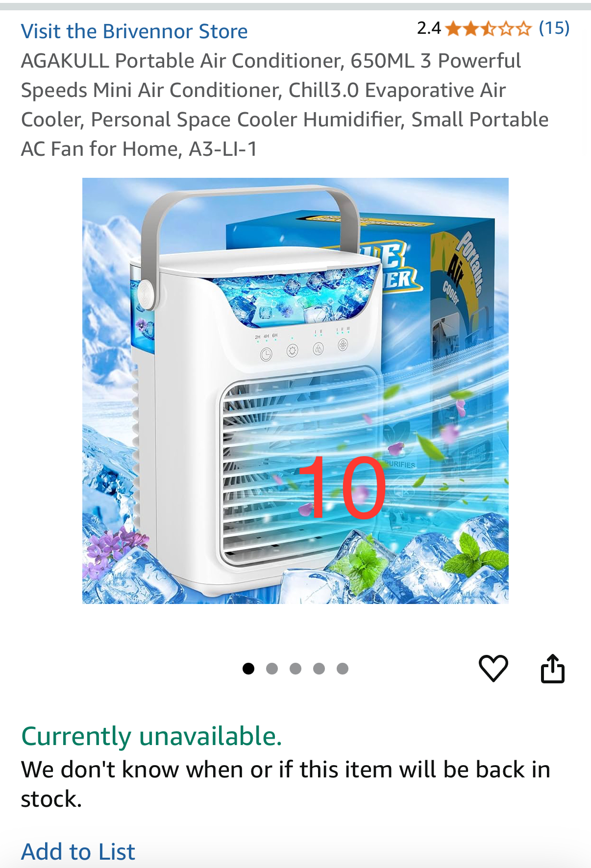Select the second image carousel dot
The image size is (591, 868).
(x=272, y=669)
